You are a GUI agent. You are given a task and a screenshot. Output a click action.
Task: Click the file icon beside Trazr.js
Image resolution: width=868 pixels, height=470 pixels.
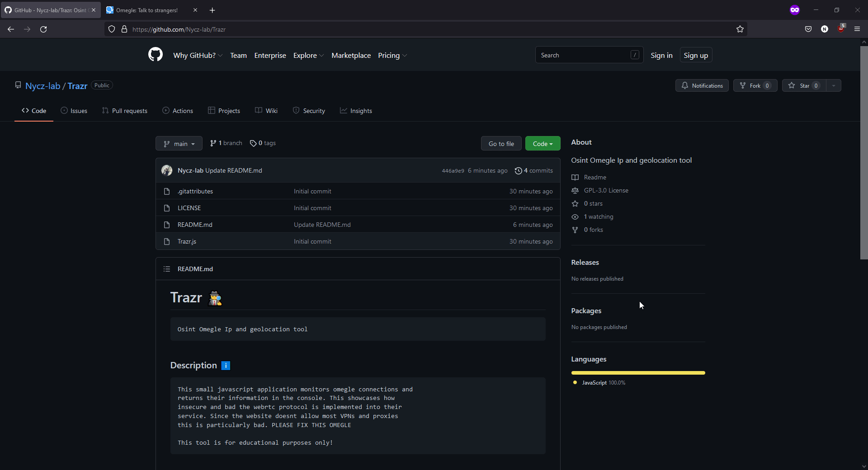tap(167, 241)
